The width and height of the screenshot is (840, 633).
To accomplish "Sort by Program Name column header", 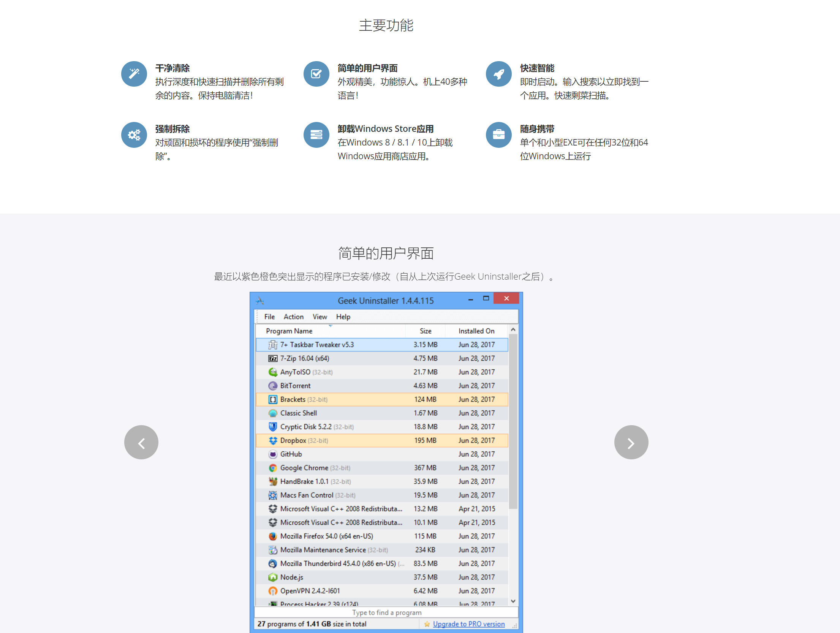I will 331,331.
